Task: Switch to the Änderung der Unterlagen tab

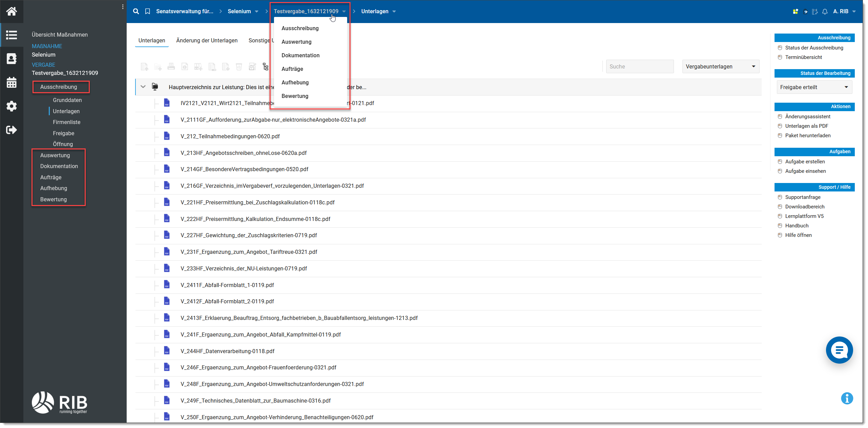Action: [207, 40]
